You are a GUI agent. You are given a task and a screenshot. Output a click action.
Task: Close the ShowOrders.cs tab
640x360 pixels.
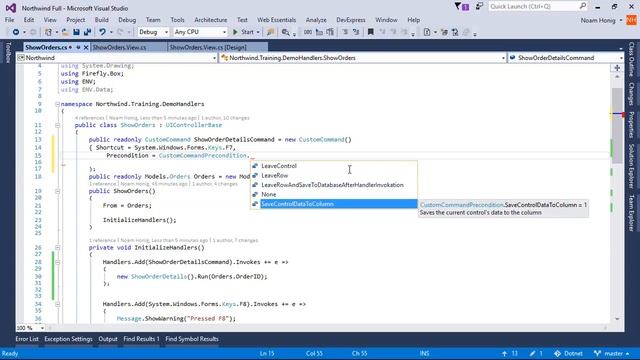click(86, 47)
